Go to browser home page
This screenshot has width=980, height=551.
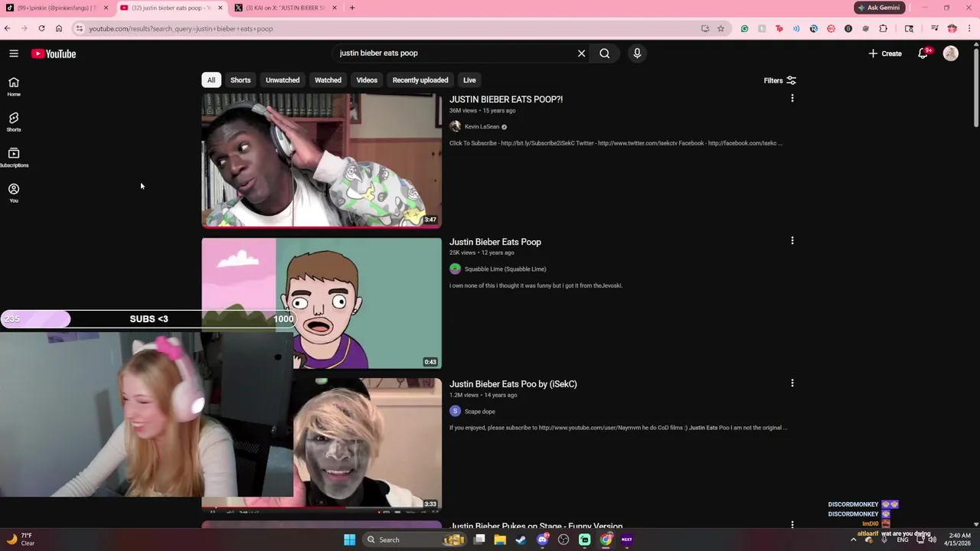pos(59,29)
